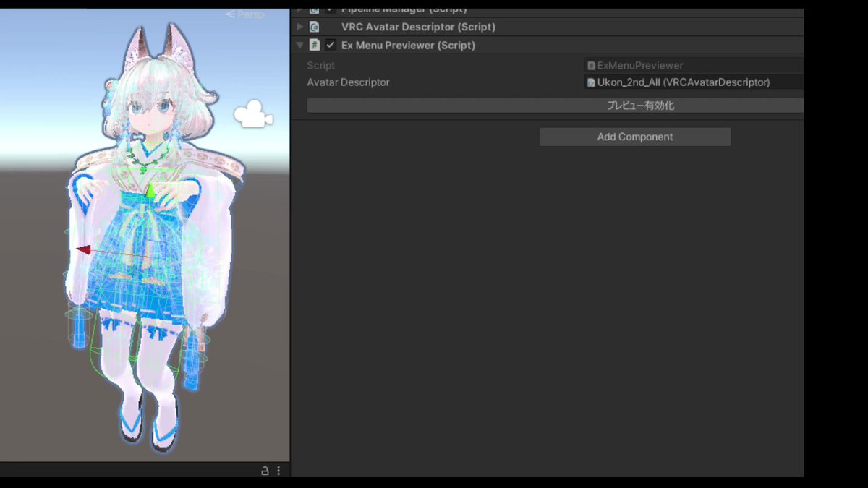Expand the VRC Avatar Descriptor component
Image resolution: width=868 pixels, height=488 pixels.
[x=300, y=27]
